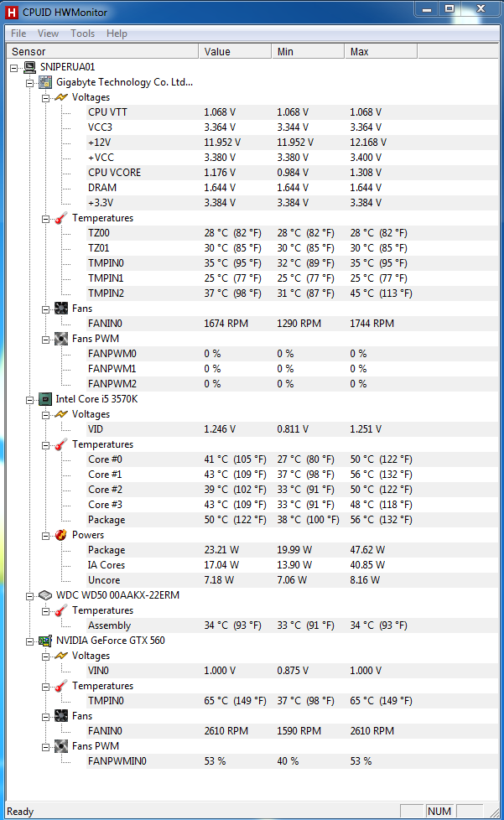Select the Core #3 temperature row
Viewport: 504px width, 820px height.
coord(292,505)
